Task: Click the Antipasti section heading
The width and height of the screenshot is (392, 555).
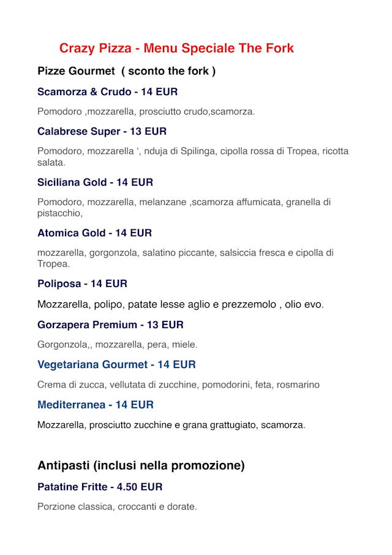Action: tap(141, 465)
